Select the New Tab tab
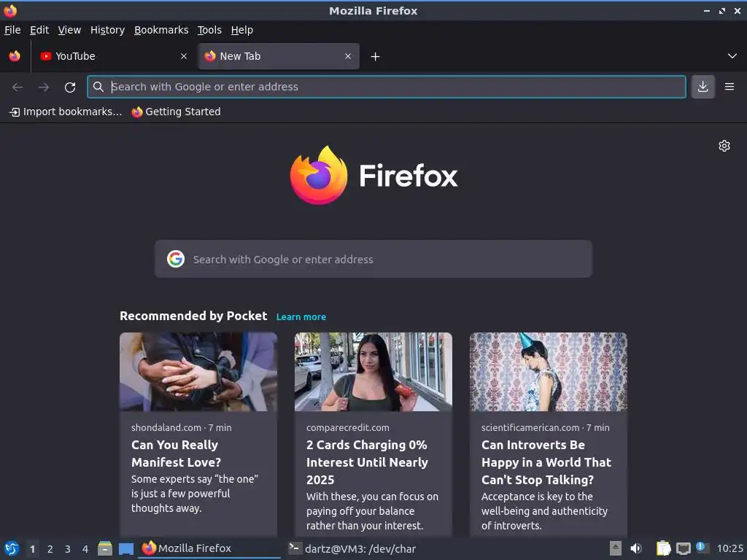The image size is (747, 560). pyautogui.click(x=279, y=56)
